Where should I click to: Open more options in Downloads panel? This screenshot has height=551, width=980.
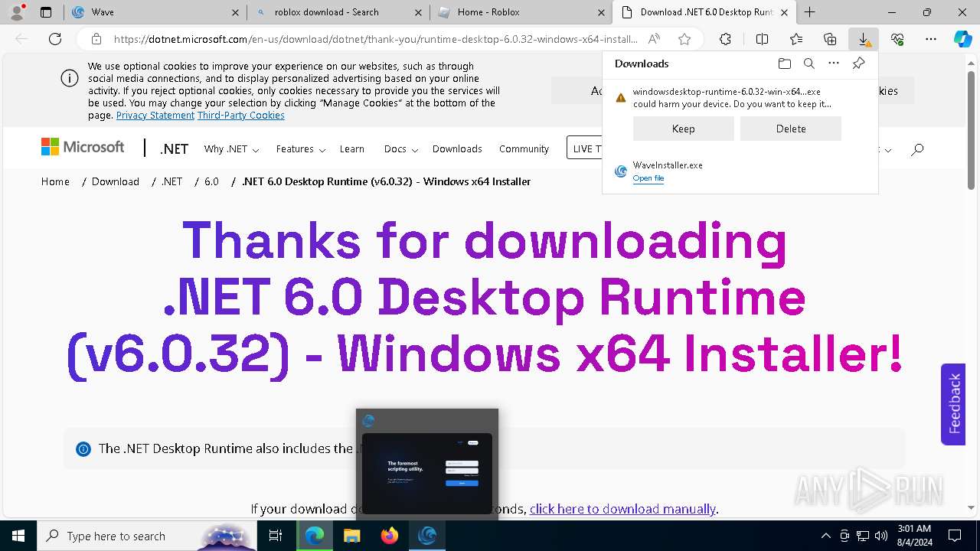[834, 64]
